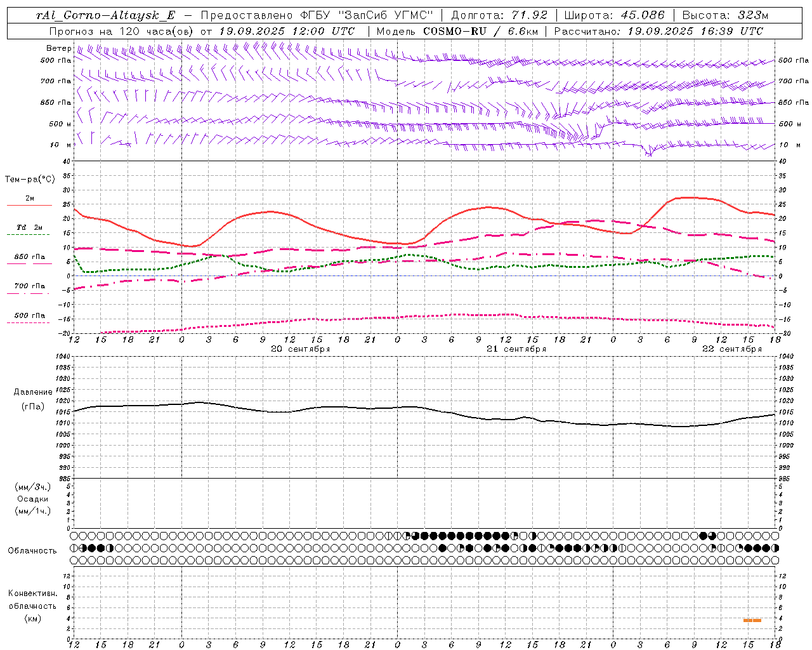Viewport: 812px width, 650px height.
Task: Click the rAl_Gorno-Altaysk_E station title
Action: pyautogui.click(x=105, y=16)
